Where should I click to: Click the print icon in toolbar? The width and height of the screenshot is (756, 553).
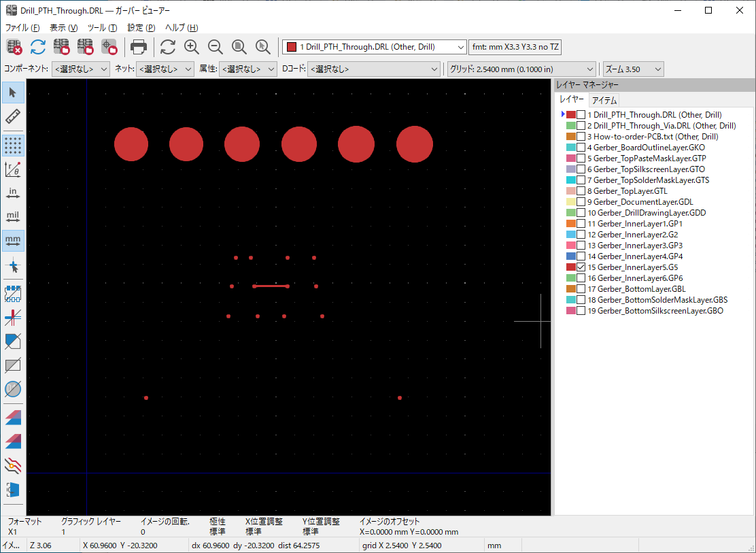click(139, 47)
